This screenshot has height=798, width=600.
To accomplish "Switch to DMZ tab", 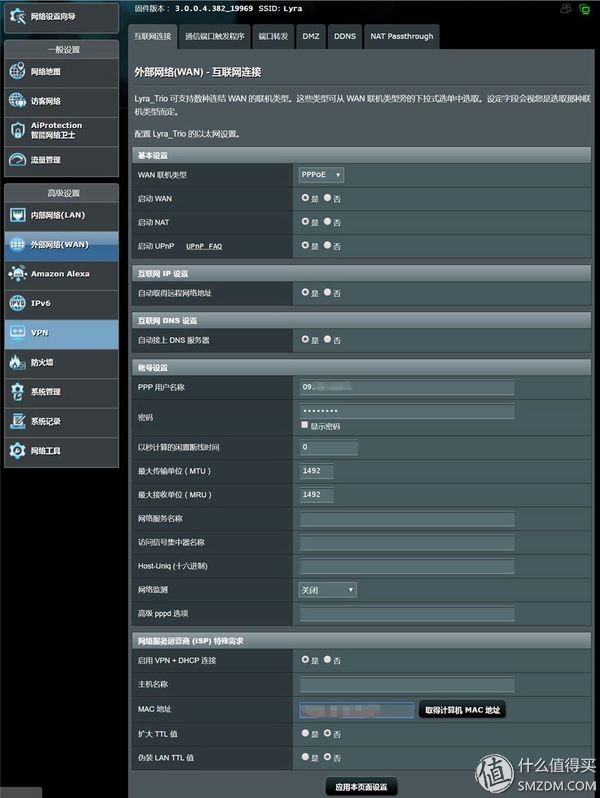I will [x=310, y=36].
